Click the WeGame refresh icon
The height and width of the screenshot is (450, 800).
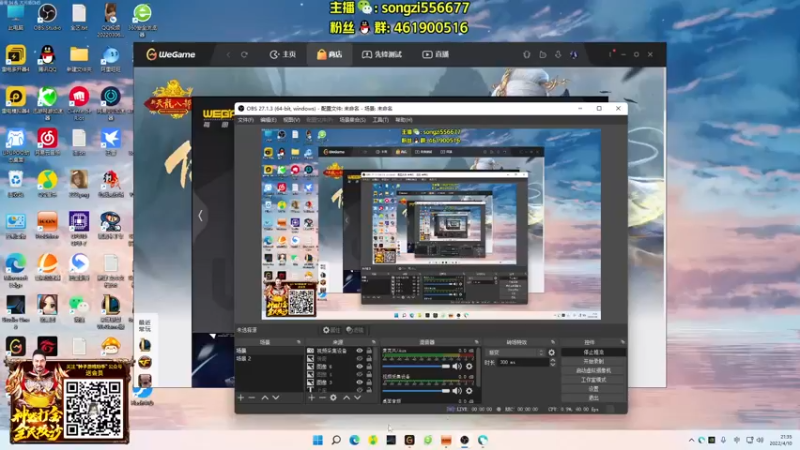[x=244, y=55]
